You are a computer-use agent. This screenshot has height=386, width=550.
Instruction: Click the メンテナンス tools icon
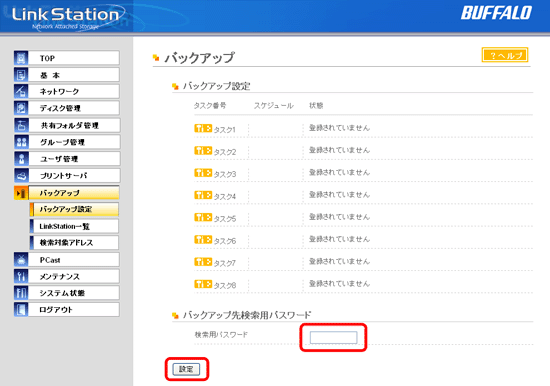click(x=21, y=276)
